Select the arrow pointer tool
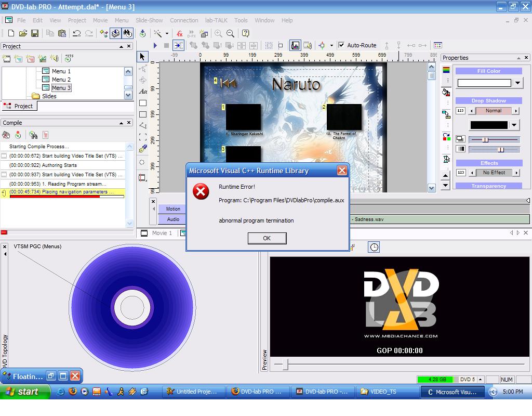Screen dimensions: 532x416 [142, 56]
